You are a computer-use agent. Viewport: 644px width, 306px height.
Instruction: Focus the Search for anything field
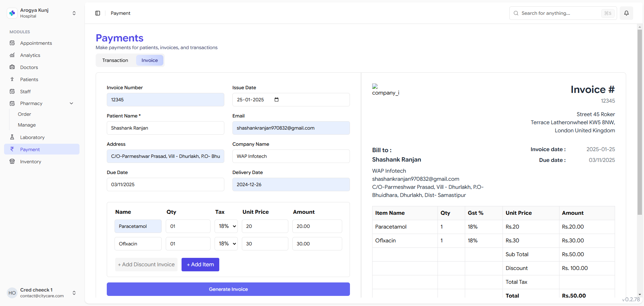[563, 13]
